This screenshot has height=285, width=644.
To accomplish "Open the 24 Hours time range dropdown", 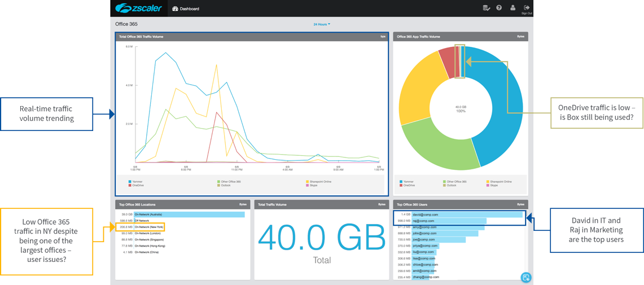I will click(x=322, y=24).
